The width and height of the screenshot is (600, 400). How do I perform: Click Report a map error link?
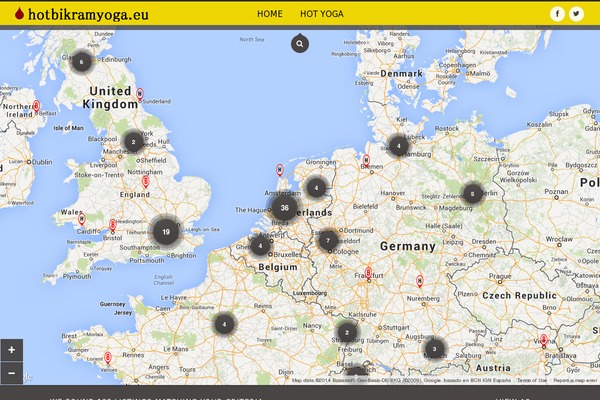tap(575, 380)
